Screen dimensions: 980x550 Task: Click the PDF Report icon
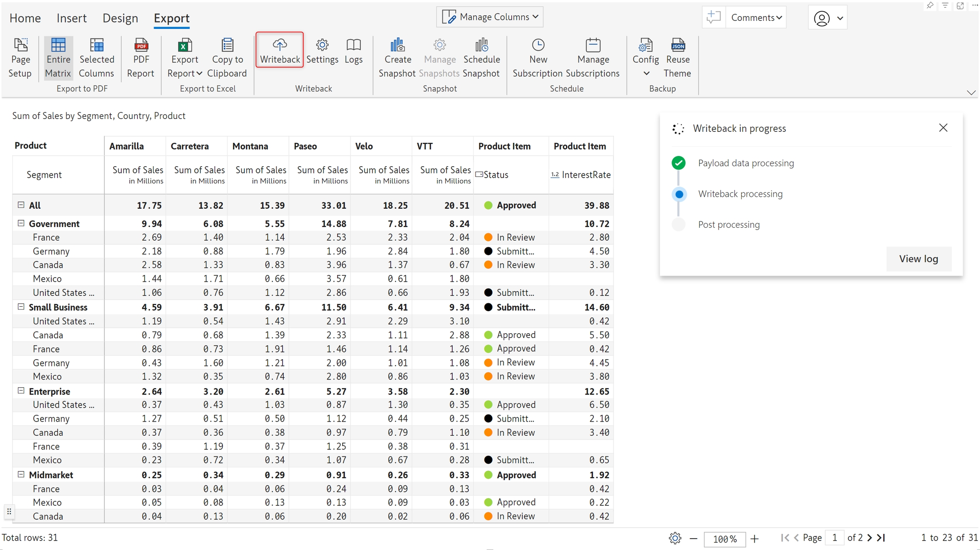click(x=141, y=45)
